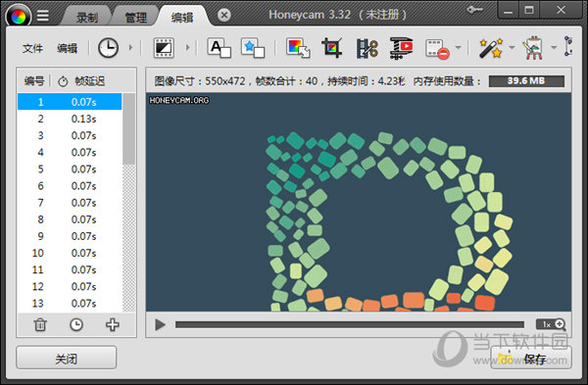588x385 pixels.
Task: Close the 编辑 tab with X icon
Action: click(224, 15)
